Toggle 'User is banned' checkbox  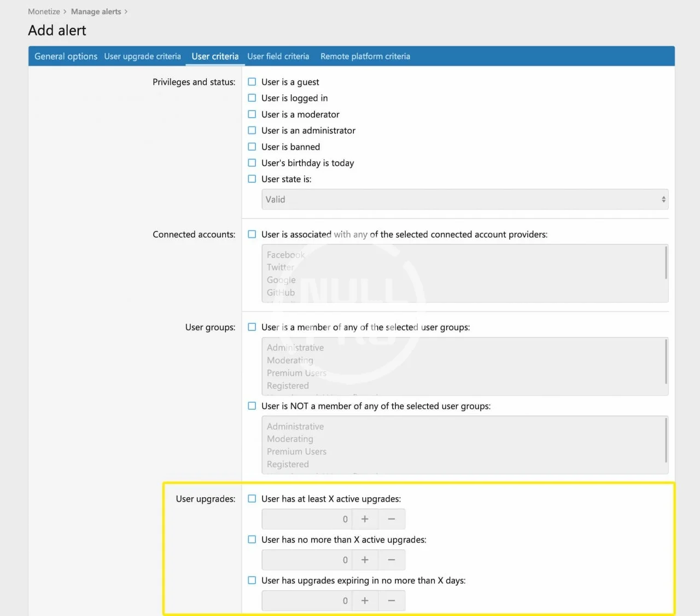tap(252, 147)
